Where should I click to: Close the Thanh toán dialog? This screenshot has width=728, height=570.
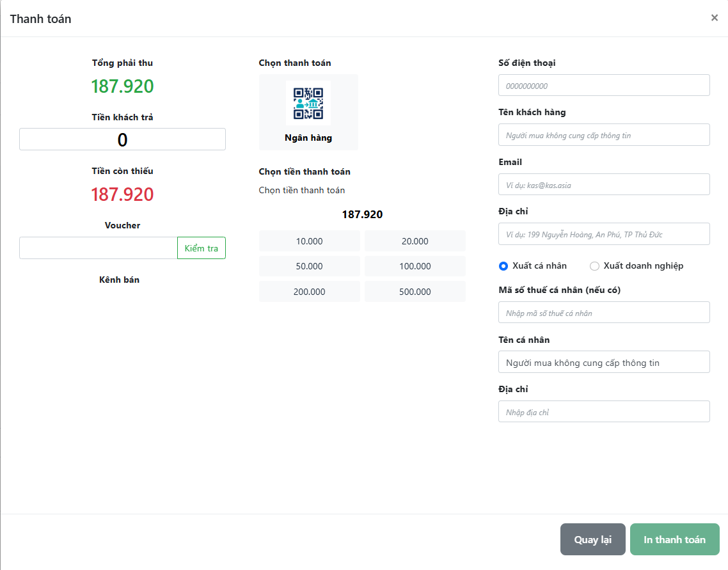714,18
